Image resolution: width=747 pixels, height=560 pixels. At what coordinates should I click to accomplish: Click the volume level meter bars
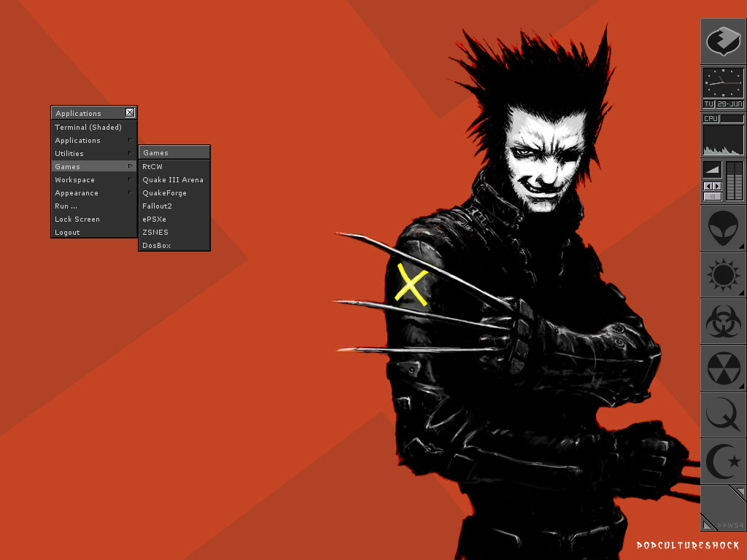[735, 181]
